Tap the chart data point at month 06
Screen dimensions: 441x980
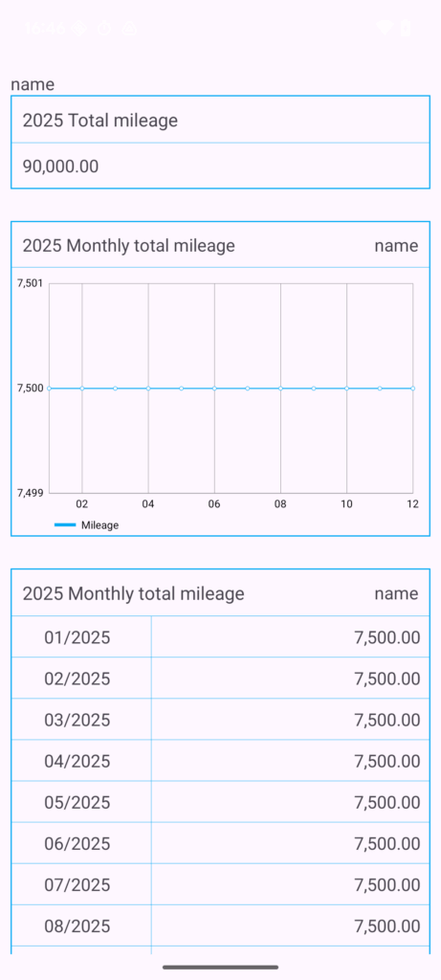[214, 389]
